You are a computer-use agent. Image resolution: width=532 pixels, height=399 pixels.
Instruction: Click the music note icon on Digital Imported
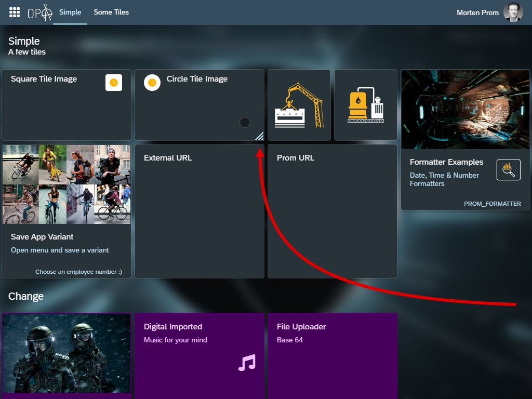(x=247, y=362)
